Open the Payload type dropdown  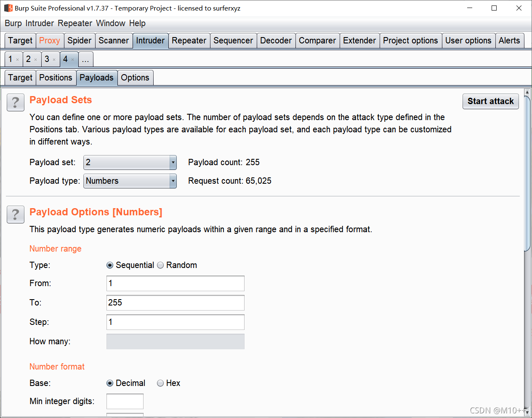click(x=130, y=181)
